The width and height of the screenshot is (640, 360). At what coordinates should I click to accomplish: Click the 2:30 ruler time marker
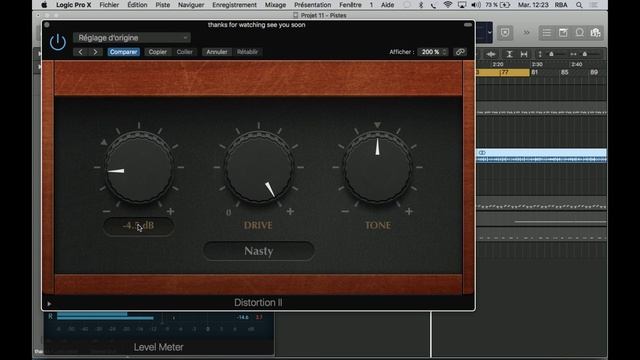[537, 64]
